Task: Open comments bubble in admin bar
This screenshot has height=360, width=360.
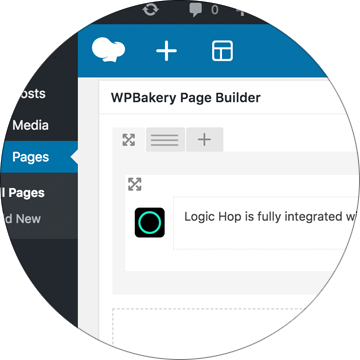Action: click(x=196, y=10)
